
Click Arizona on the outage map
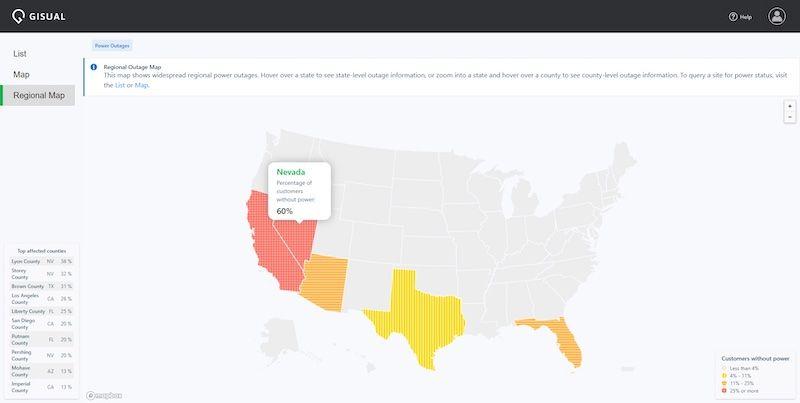click(x=324, y=283)
